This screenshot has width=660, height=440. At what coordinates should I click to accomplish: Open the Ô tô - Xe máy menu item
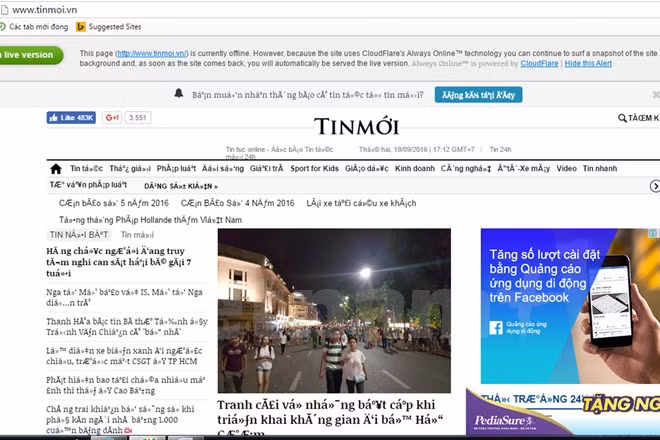click(524, 169)
